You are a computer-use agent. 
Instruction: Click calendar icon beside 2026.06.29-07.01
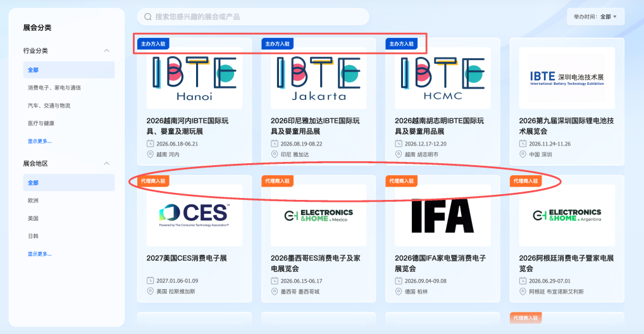tap(523, 281)
